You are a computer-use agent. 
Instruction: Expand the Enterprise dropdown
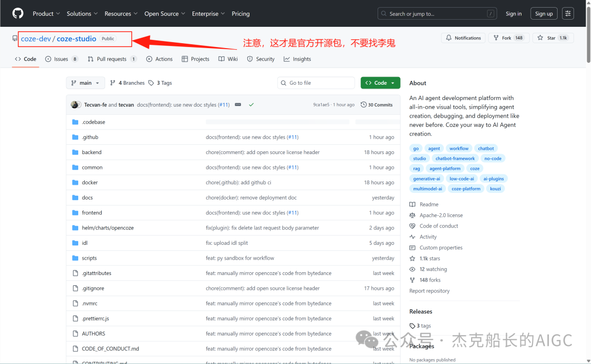pos(208,14)
